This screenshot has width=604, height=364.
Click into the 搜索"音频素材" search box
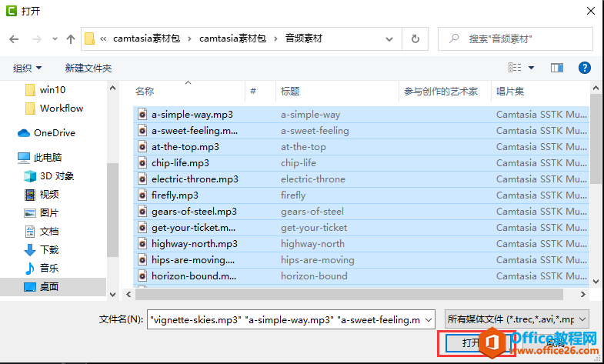(516, 39)
